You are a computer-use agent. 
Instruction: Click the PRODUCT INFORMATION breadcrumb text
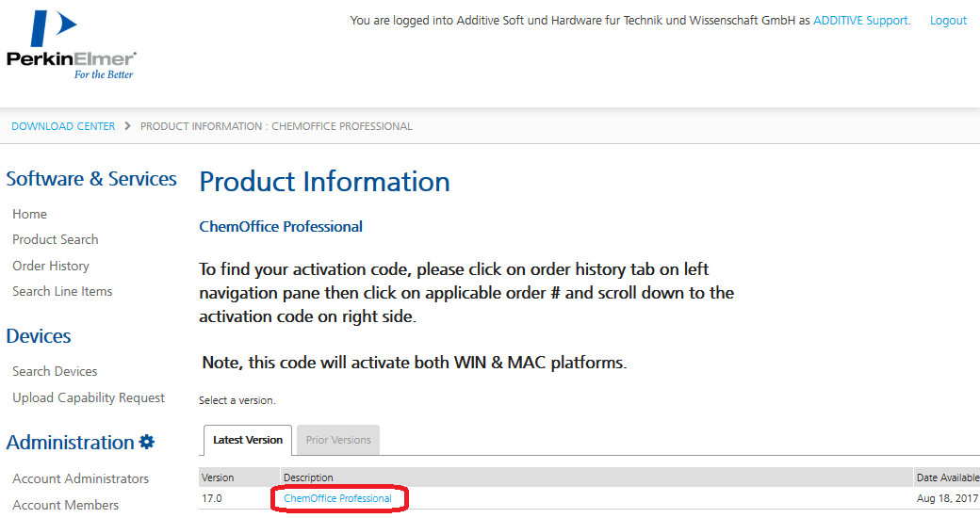pos(276,126)
